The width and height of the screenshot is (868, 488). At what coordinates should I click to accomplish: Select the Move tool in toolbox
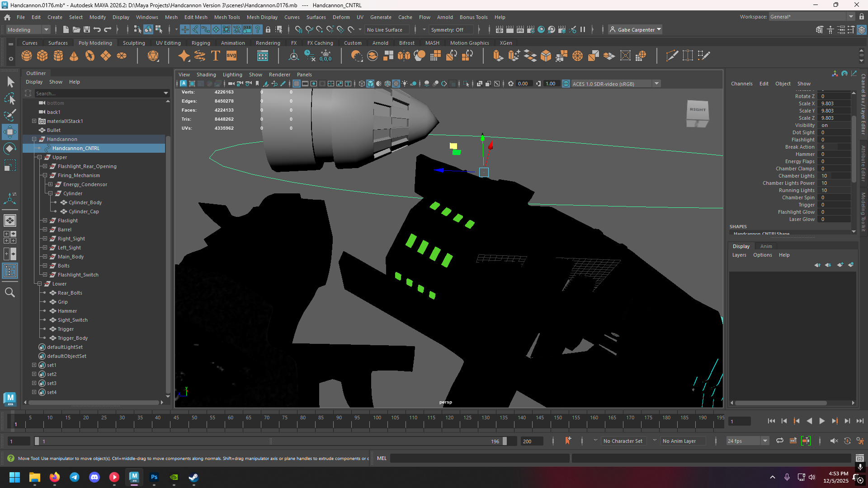click(10, 132)
